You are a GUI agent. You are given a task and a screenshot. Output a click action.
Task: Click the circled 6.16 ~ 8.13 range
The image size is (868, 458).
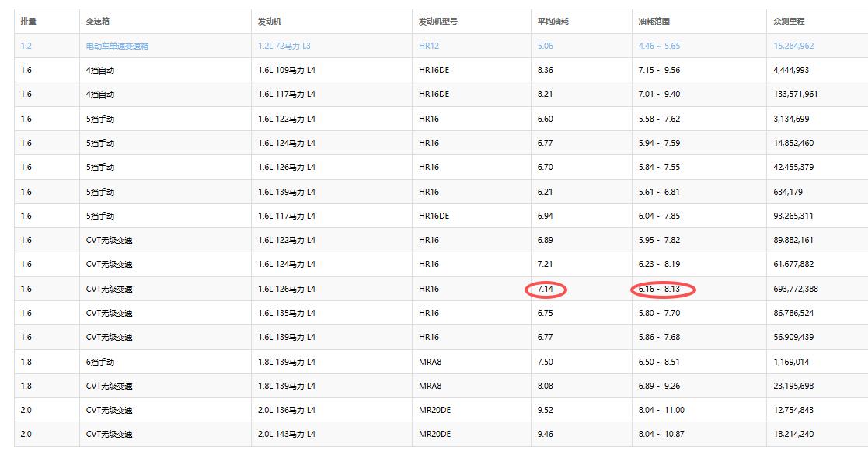click(x=659, y=290)
